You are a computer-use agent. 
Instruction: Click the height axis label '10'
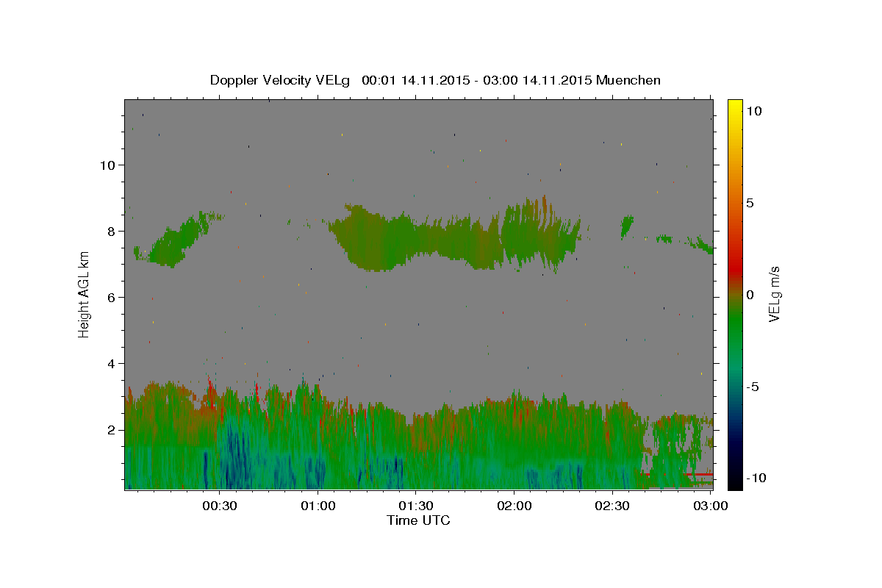(x=109, y=165)
